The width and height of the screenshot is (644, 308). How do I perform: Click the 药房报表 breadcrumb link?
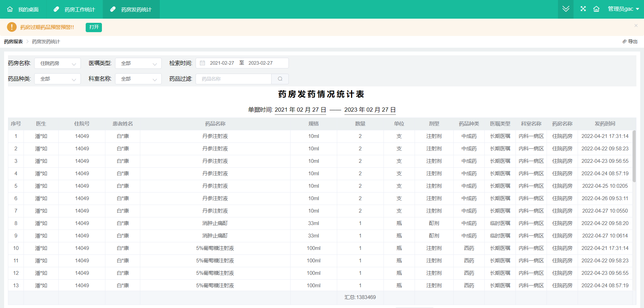[x=13, y=41]
